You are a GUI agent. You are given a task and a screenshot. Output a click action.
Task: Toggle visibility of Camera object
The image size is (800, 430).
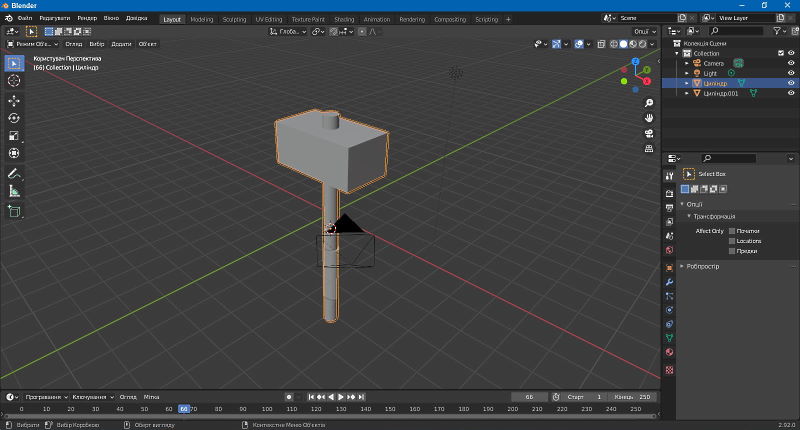tap(791, 63)
